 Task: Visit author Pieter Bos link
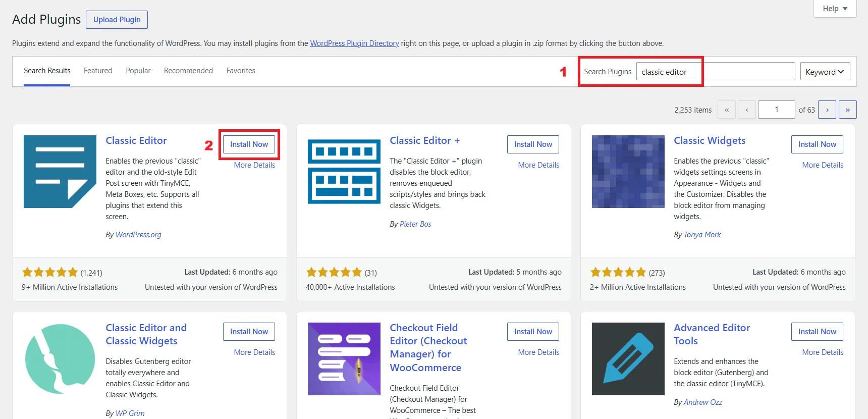click(x=415, y=224)
